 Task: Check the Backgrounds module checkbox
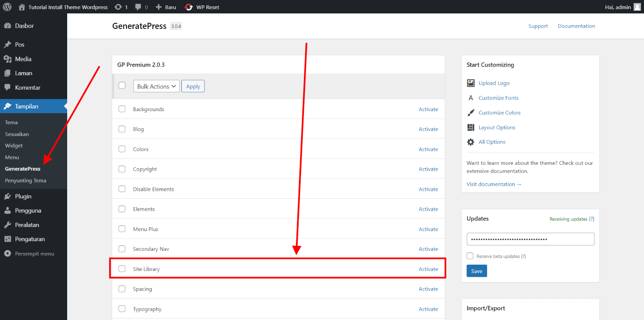[x=122, y=109]
